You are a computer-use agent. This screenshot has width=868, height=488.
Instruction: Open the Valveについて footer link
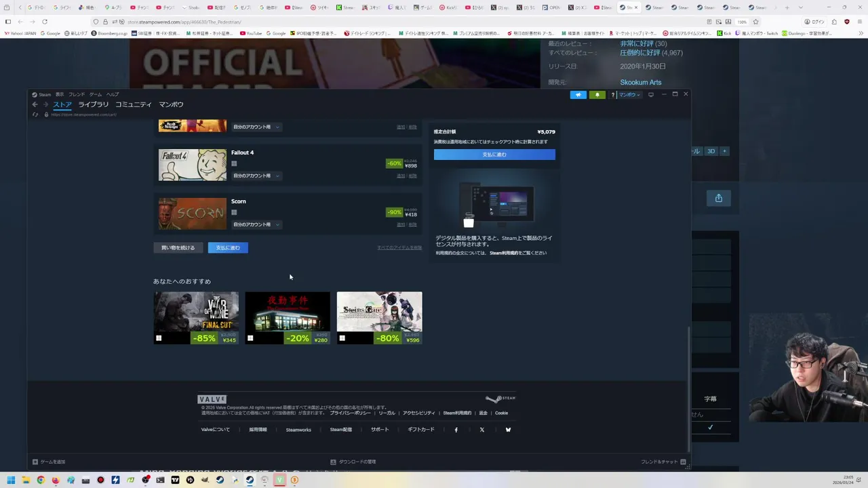[216, 430]
